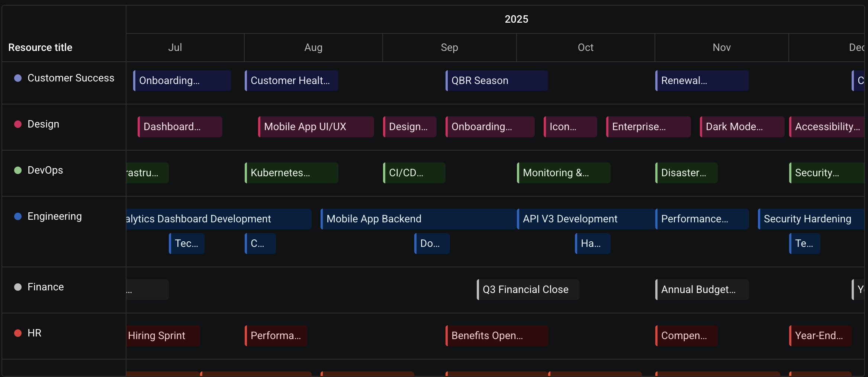
Task: Click the DevOps green dot
Action: click(17, 170)
